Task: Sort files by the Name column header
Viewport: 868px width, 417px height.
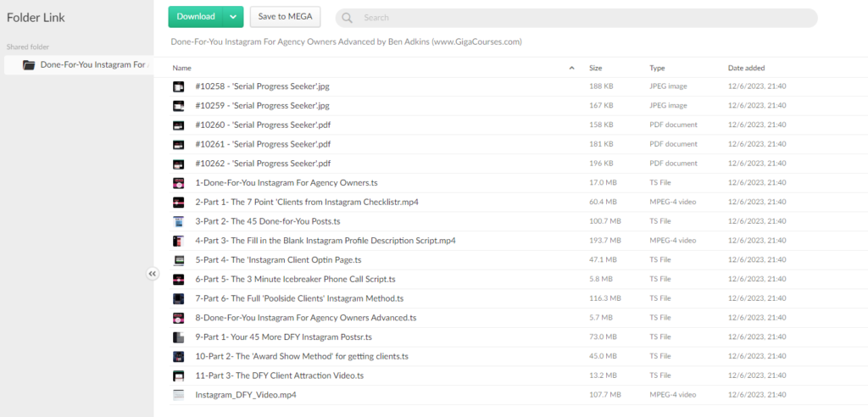Action: point(181,68)
